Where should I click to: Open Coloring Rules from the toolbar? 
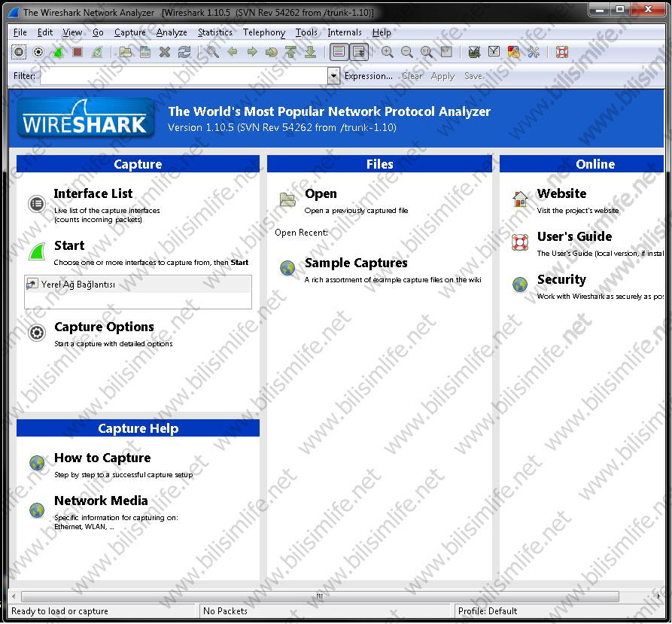512,52
